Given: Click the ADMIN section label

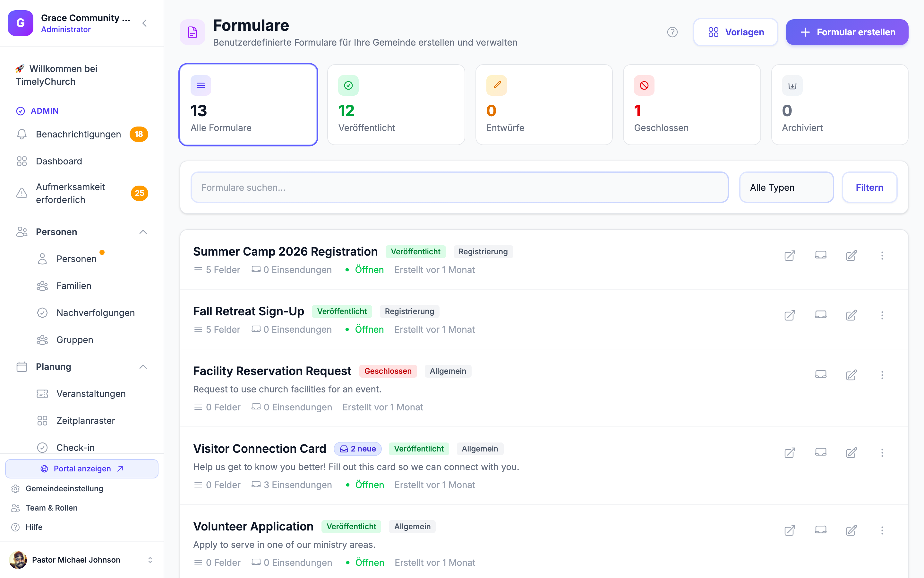Looking at the screenshot, I should [x=45, y=111].
